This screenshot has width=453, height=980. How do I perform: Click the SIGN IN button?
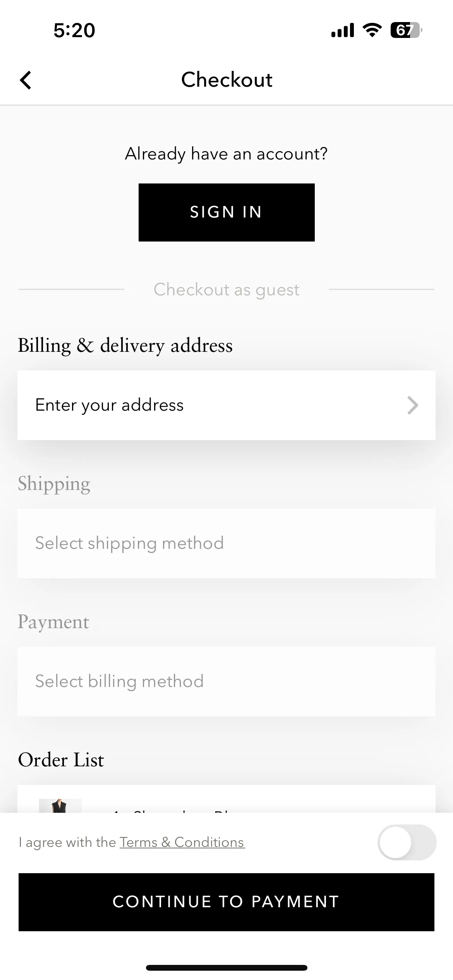[x=226, y=212]
